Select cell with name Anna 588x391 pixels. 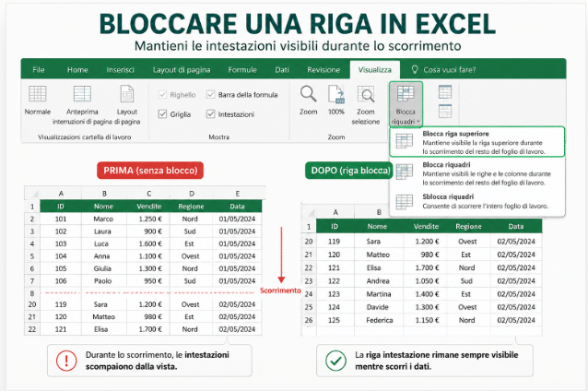(x=104, y=256)
